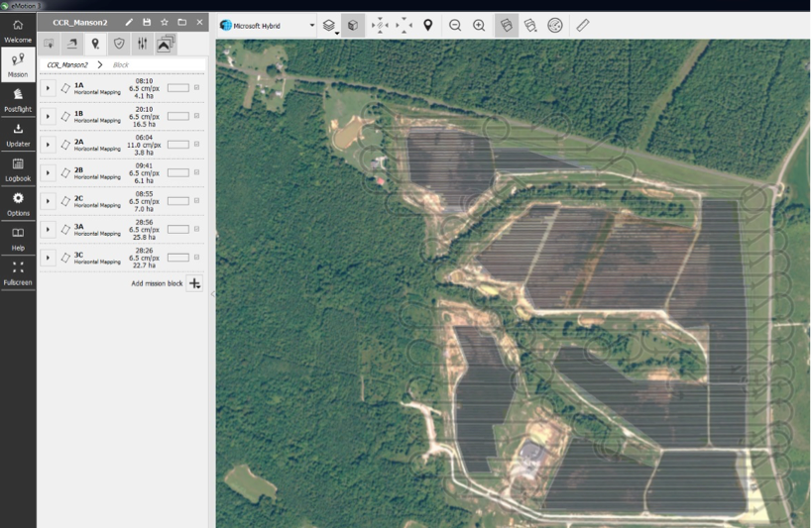Viewport: 812px width, 528px height.
Task: Click the color box for block 3C
Action: pos(178,258)
